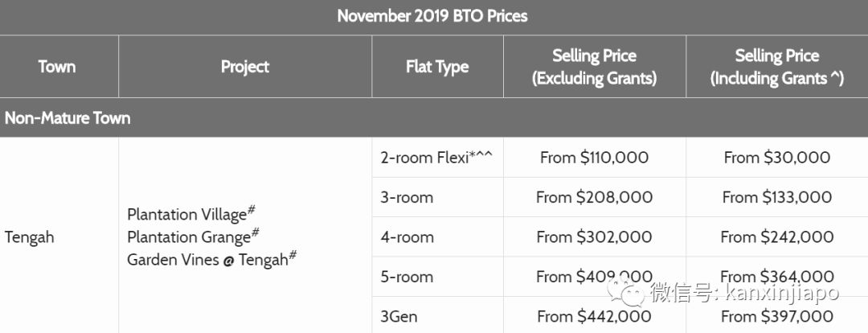
Task: Select the 3-room flat type cell
Action: [407, 197]
